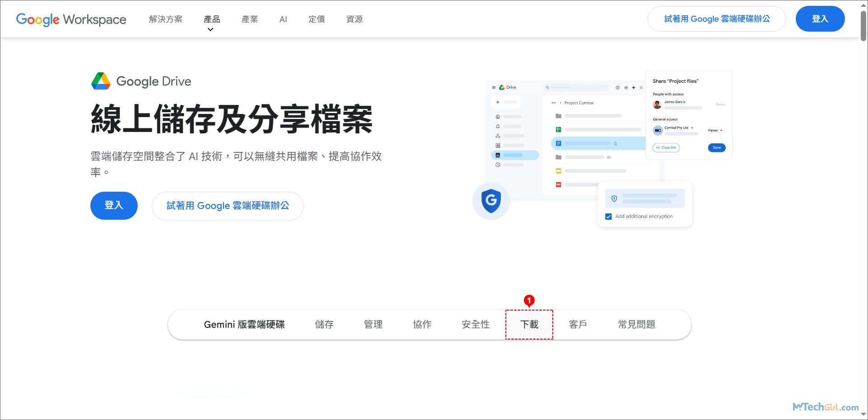Click the help question-mark icon in Drive toolbar
868x420 pixels.
click(617, 88)
